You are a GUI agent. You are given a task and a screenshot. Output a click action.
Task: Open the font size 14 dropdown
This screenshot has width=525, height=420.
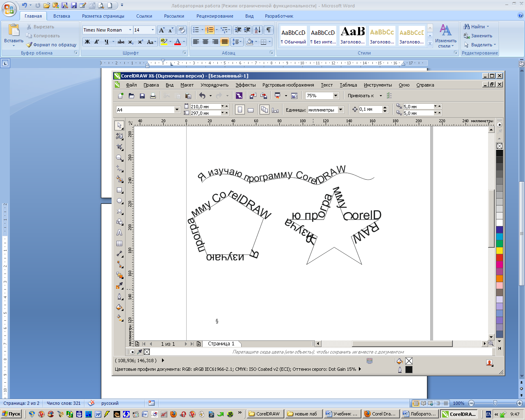(x=153, y=30)
